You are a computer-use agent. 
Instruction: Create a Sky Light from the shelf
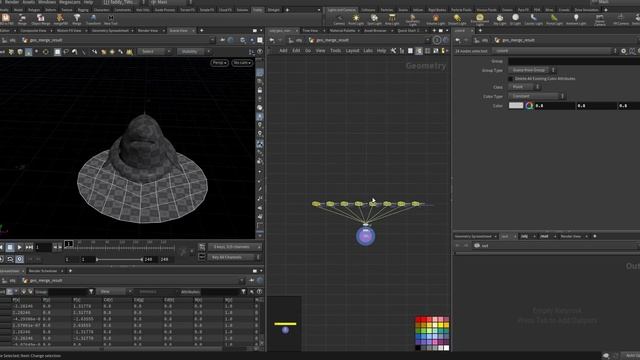[x=500, y=19]
